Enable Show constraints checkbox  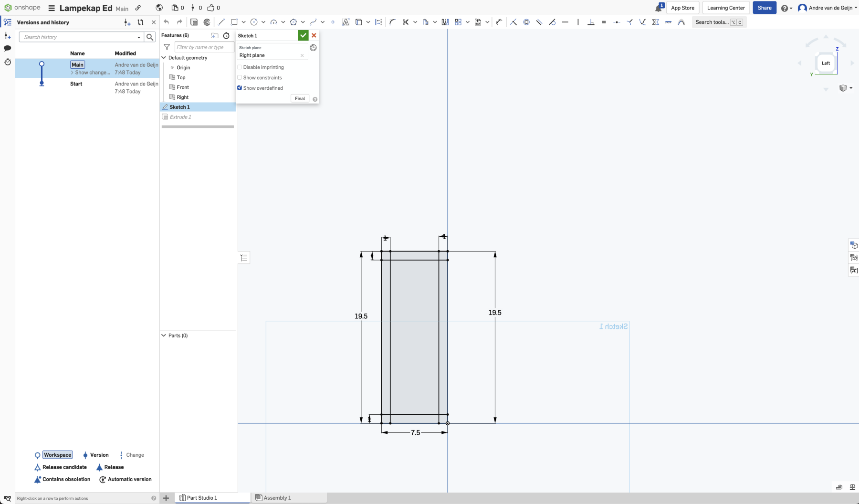[240, 77]
